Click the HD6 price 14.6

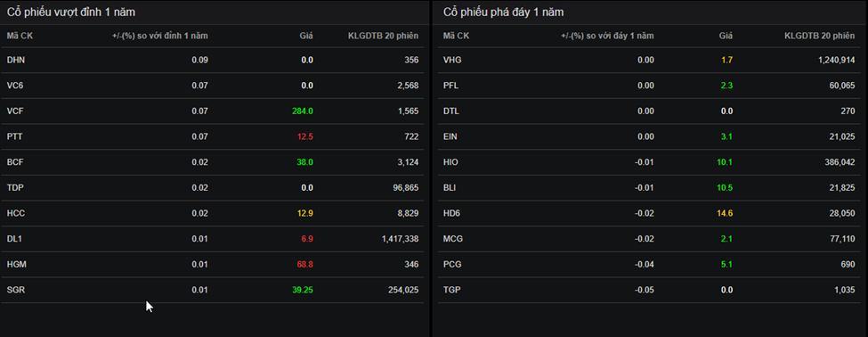pyautogui.click(x=725, y=213)
